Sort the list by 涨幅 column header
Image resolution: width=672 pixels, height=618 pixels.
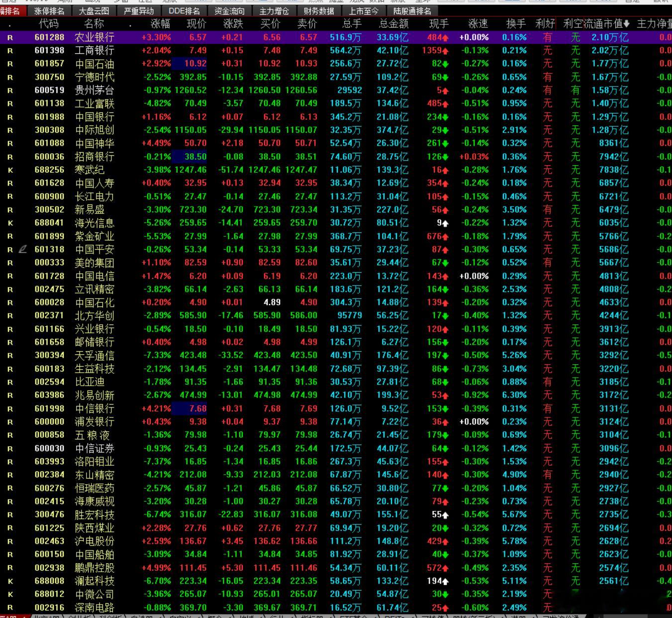click(160, 24)
